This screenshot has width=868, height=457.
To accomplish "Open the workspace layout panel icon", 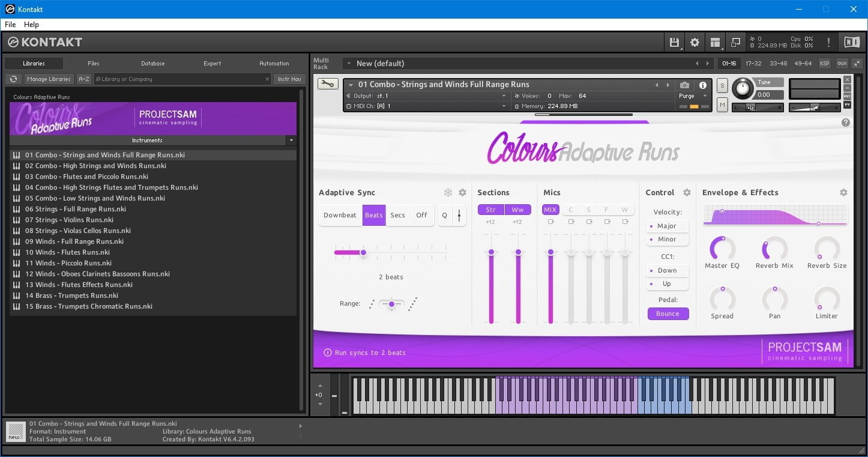I will click(715, 42).
